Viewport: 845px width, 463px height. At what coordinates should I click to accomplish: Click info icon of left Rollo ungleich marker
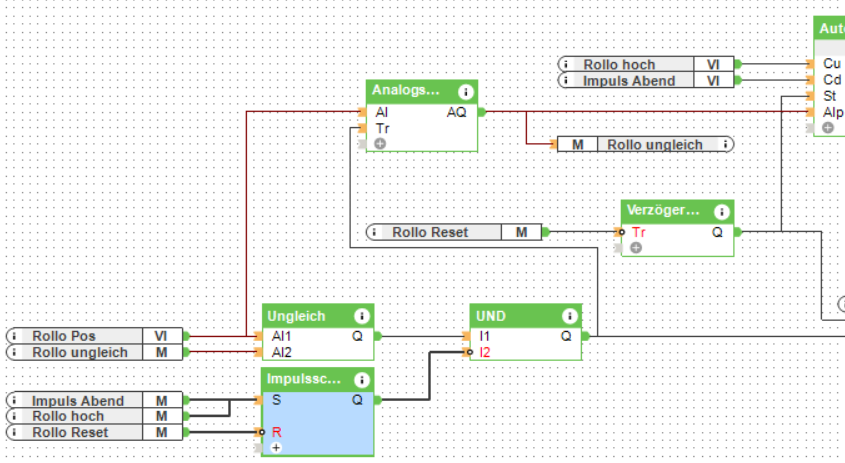(x=14, y=352)
